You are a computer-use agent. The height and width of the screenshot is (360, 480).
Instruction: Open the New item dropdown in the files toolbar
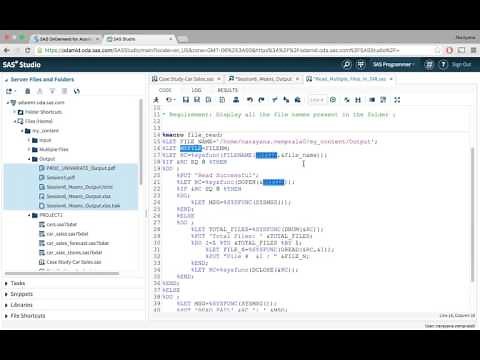[11, 91]
